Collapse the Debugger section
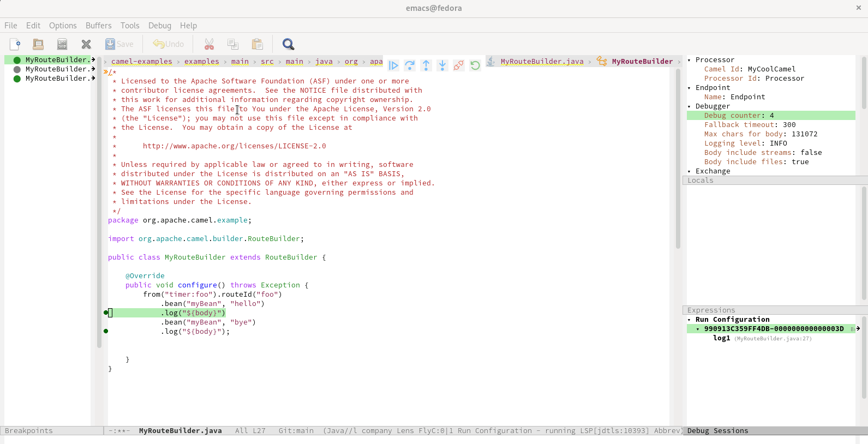This screenshot has height=444, width=868. tap(689, 106)
